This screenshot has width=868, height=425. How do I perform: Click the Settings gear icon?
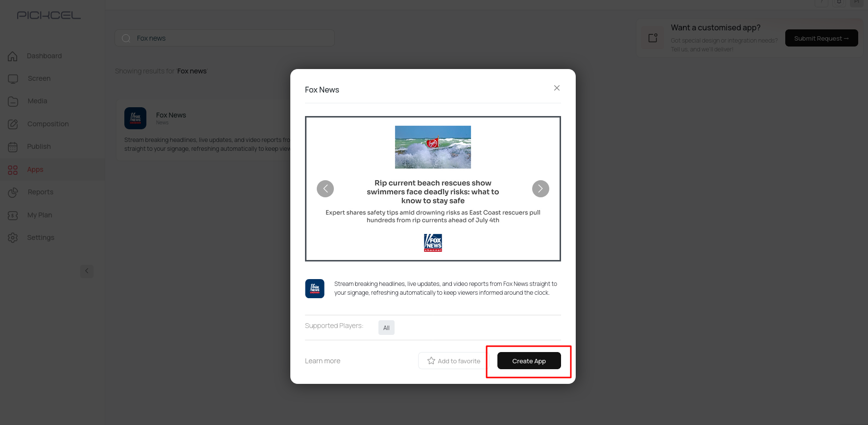[x=13, y=237]
